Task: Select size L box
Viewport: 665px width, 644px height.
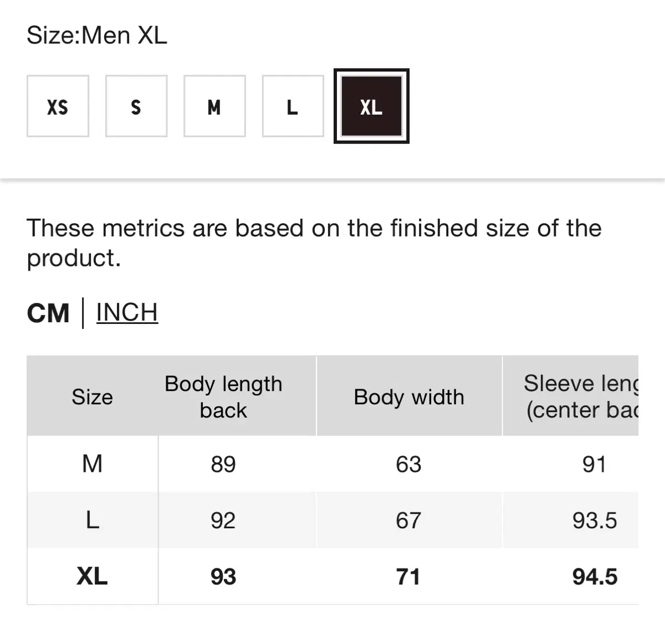Action: pyautogui.click(x=293, y=106)
